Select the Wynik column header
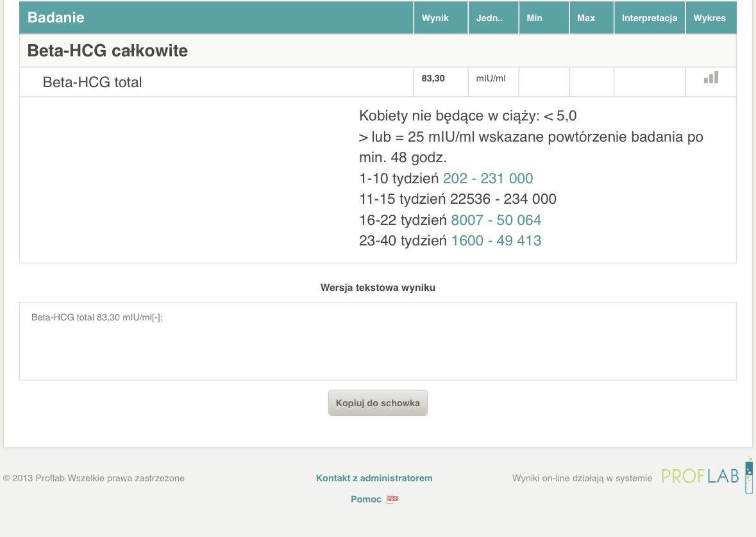The height and width of the screenshot is (537, 756). [x=435, y=18]
